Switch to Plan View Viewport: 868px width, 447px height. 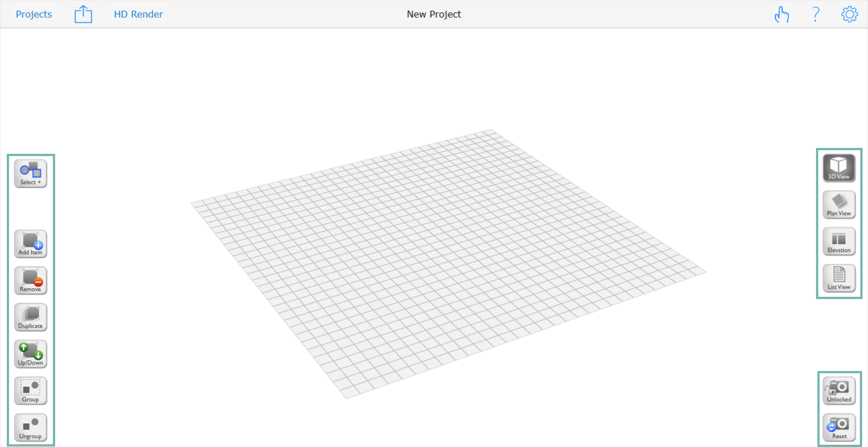point(839,205)
